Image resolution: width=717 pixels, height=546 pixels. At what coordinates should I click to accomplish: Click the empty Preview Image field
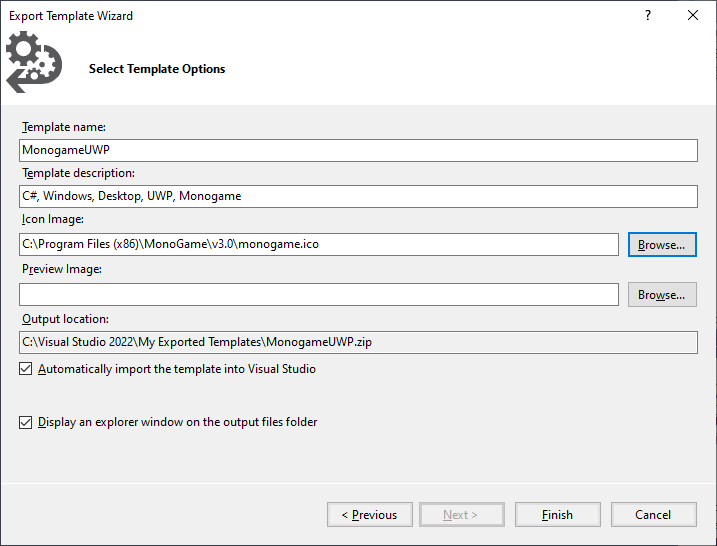click(x=319, y=294)
